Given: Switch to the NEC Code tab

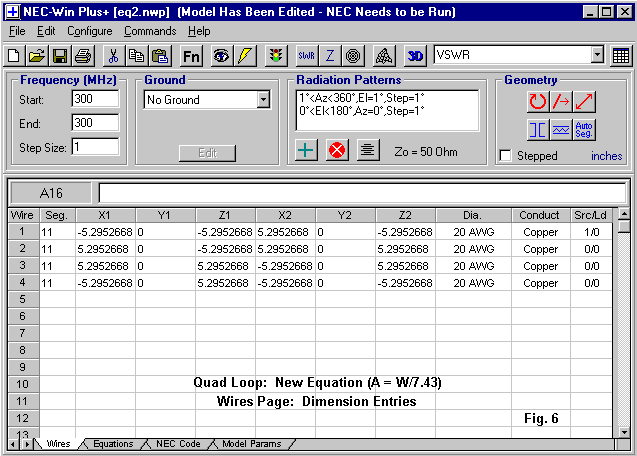Looking at the screenshot, I should tap(177, 444).
